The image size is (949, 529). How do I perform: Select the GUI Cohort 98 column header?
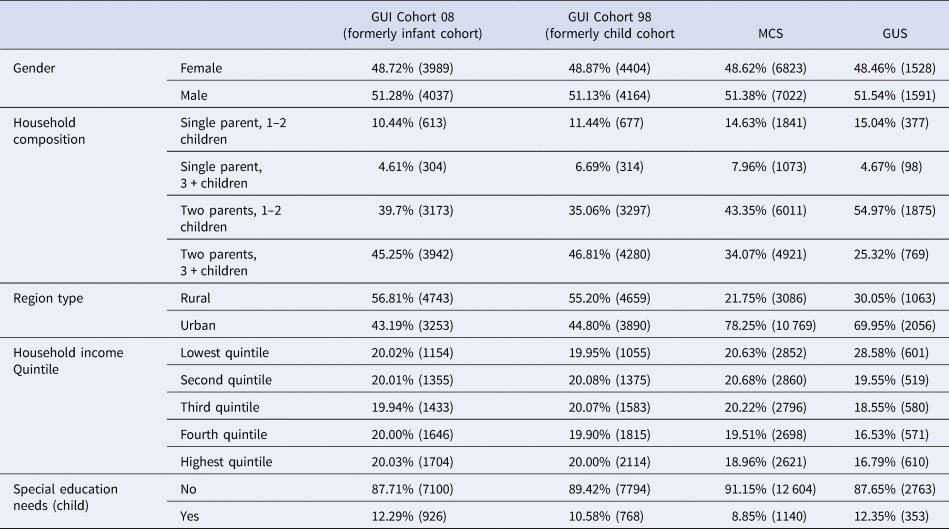point(609,25)
